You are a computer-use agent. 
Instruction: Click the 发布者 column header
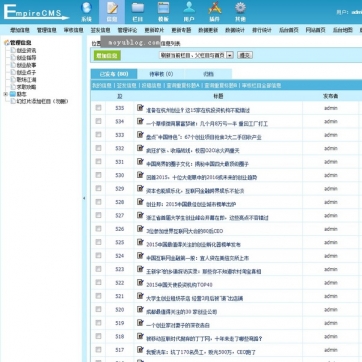[x=331, y=96]
